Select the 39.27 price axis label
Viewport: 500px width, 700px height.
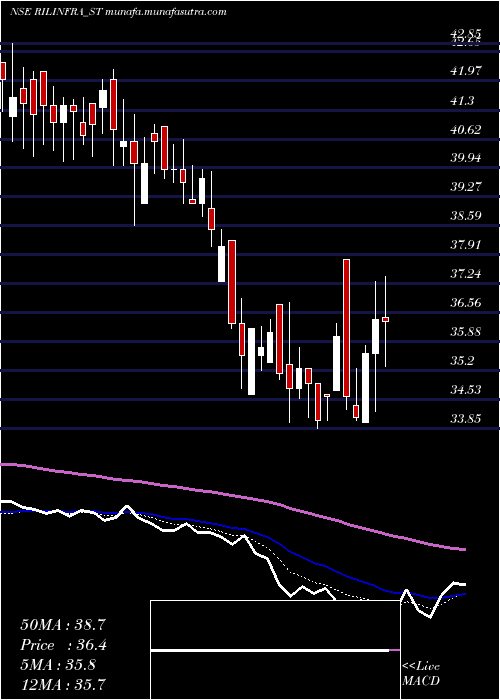pyautogui.click(x=466, y=187)
